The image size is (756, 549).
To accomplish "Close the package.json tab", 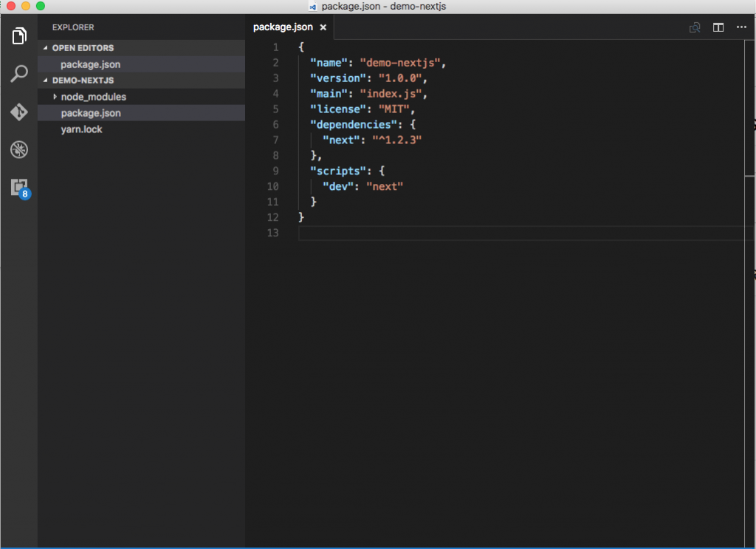I will coord(323,27).
